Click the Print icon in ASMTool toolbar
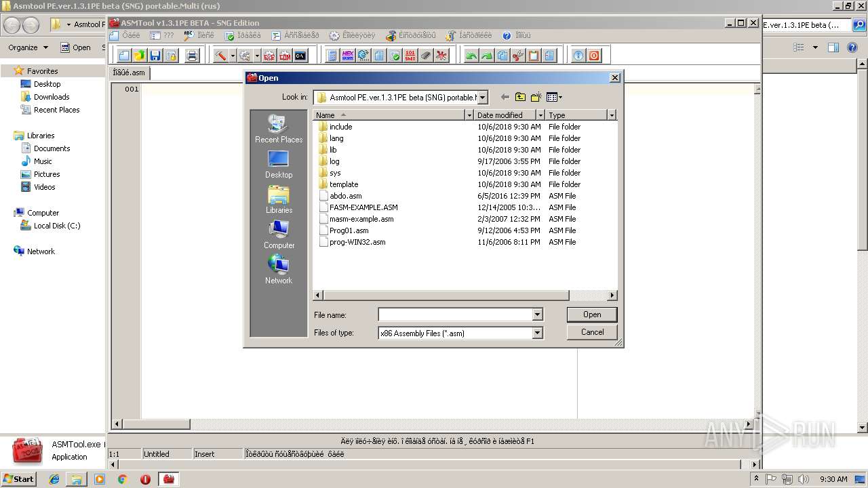Screen dimensions: 868x488 (192, 56)
